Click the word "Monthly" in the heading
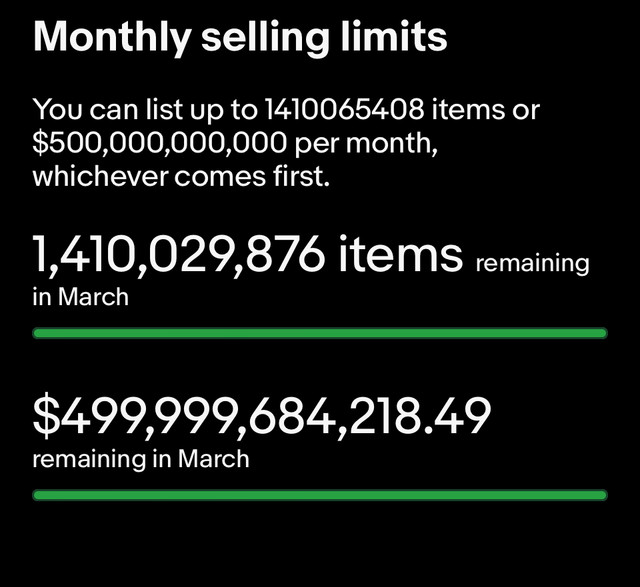640x587 pixels. [x=112, y=38]
